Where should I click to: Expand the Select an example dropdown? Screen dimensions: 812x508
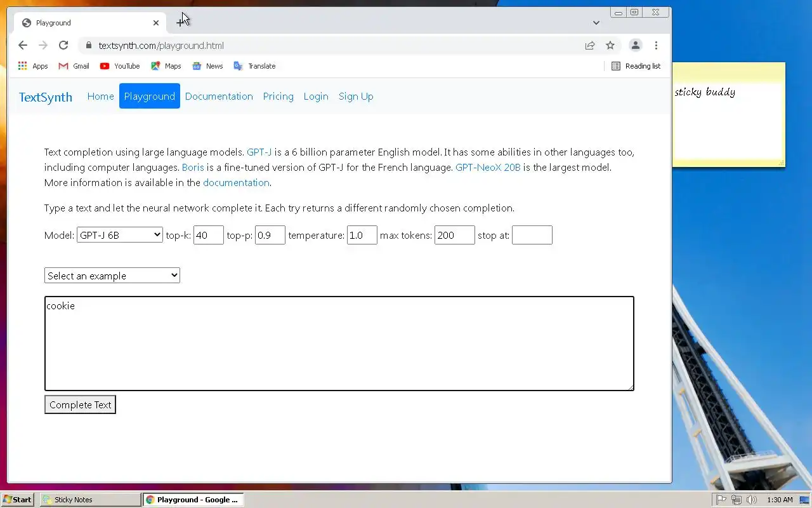112,276
